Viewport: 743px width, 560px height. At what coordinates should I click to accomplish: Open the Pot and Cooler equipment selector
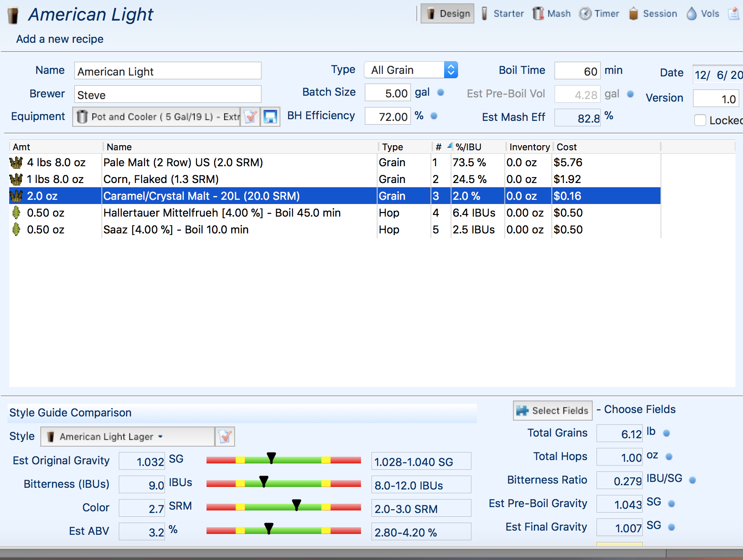pos(157,117)
